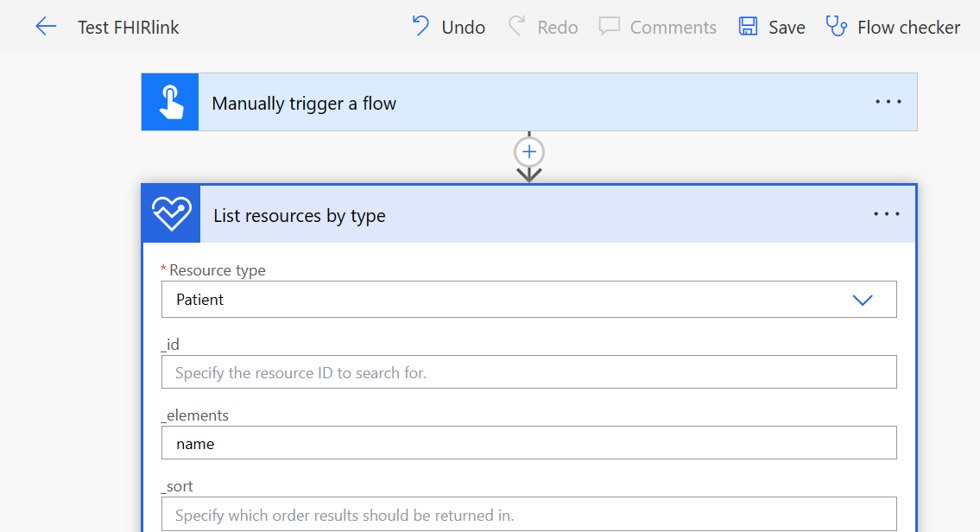
Task: Click the Redo arrow icon
Action: click(516, 26)
